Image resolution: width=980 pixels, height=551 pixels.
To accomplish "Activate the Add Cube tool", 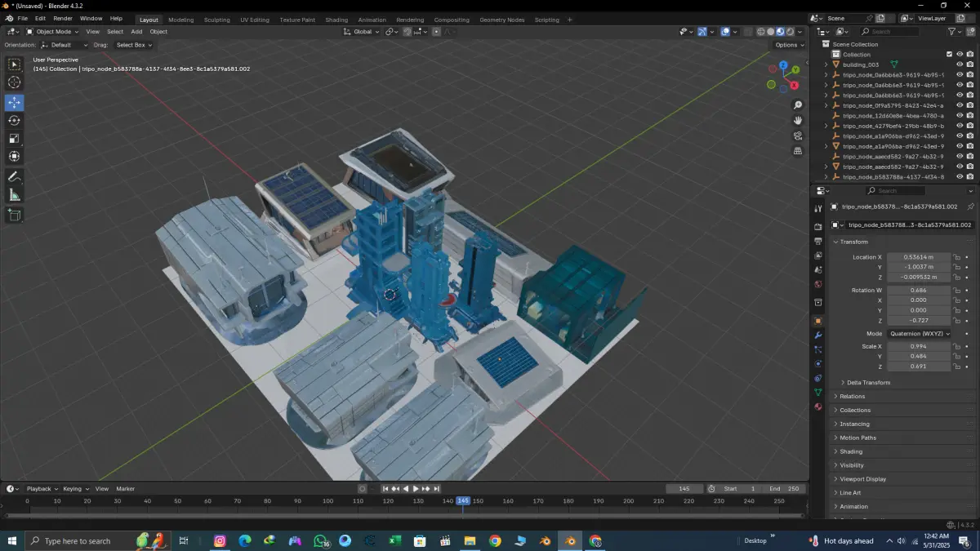I will (14, 215).
